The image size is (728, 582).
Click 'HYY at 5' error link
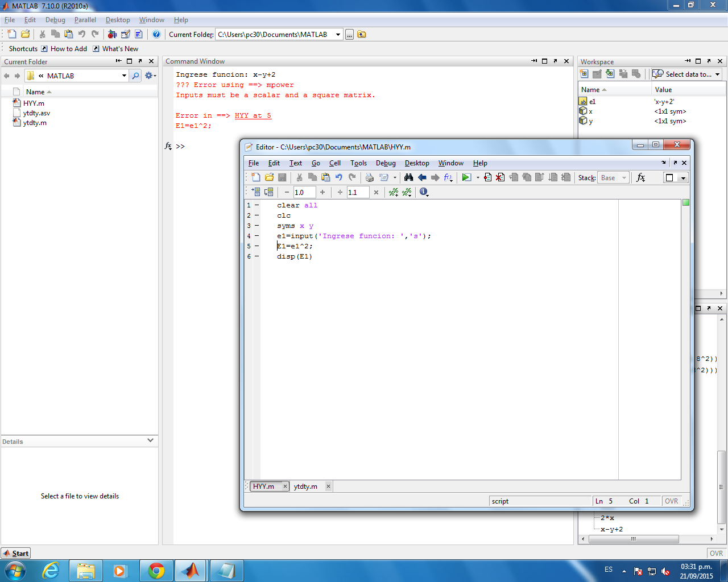click(253, 115)
